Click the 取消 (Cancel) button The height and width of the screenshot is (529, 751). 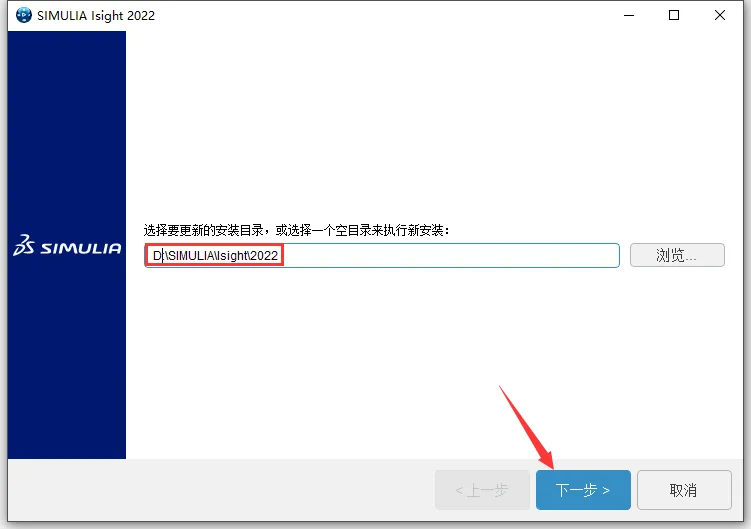click(x=684, y=490)
